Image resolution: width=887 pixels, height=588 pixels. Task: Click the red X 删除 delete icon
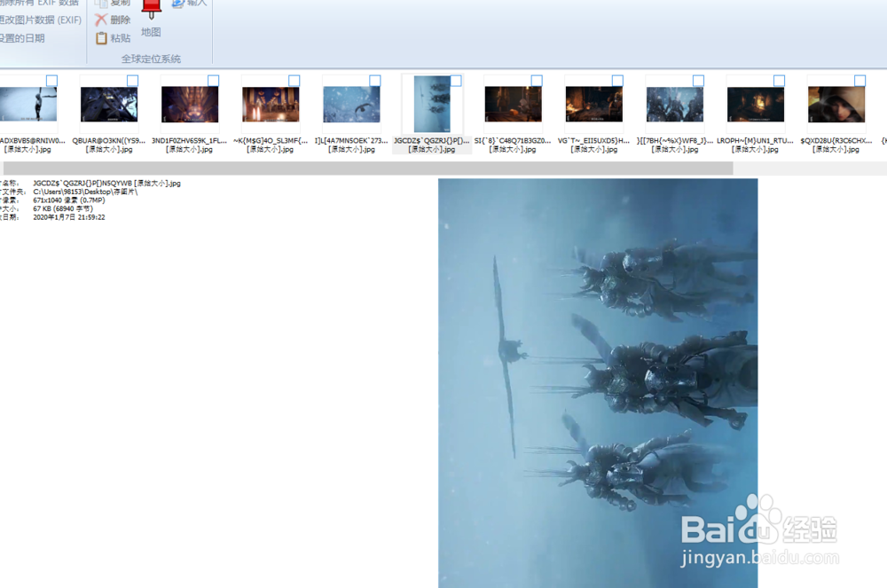tap(101, 20)
